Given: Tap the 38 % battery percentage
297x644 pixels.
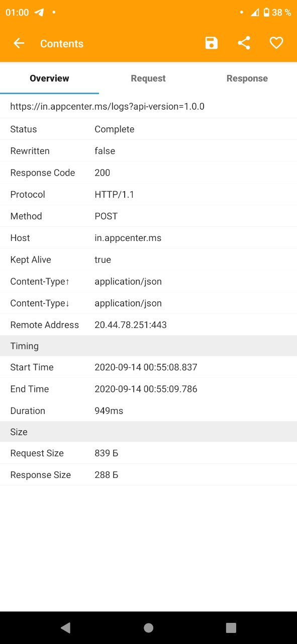Looking at the screenshot, I should point(281,13).
